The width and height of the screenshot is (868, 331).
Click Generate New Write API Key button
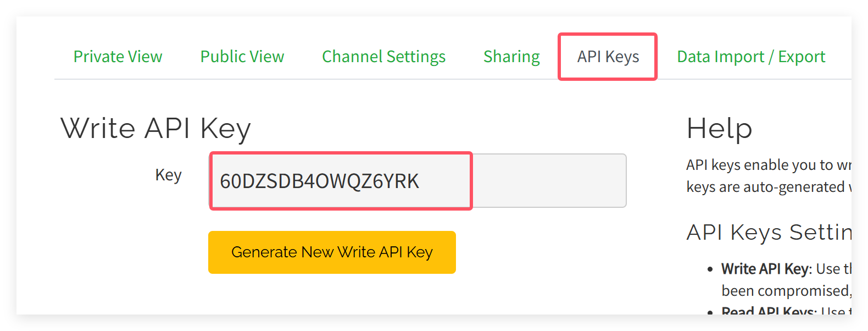(x=332, y=252)
